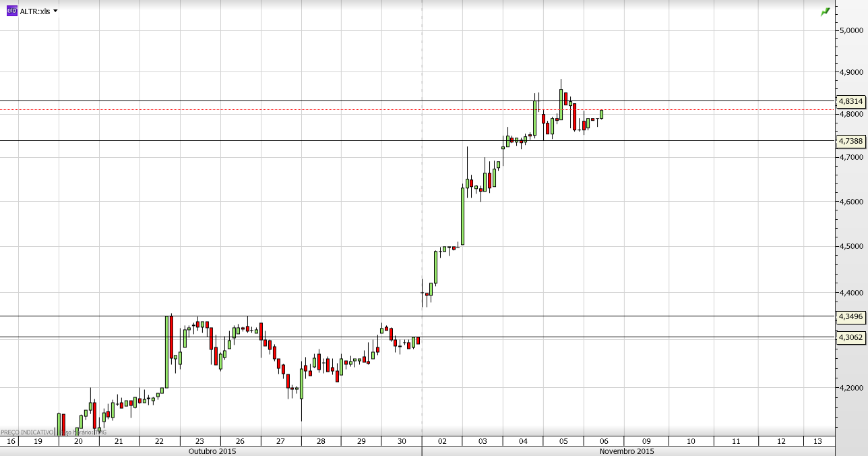868x456 pixels.
Task: Click the 4,9000 price axis value
Action: 851,72
